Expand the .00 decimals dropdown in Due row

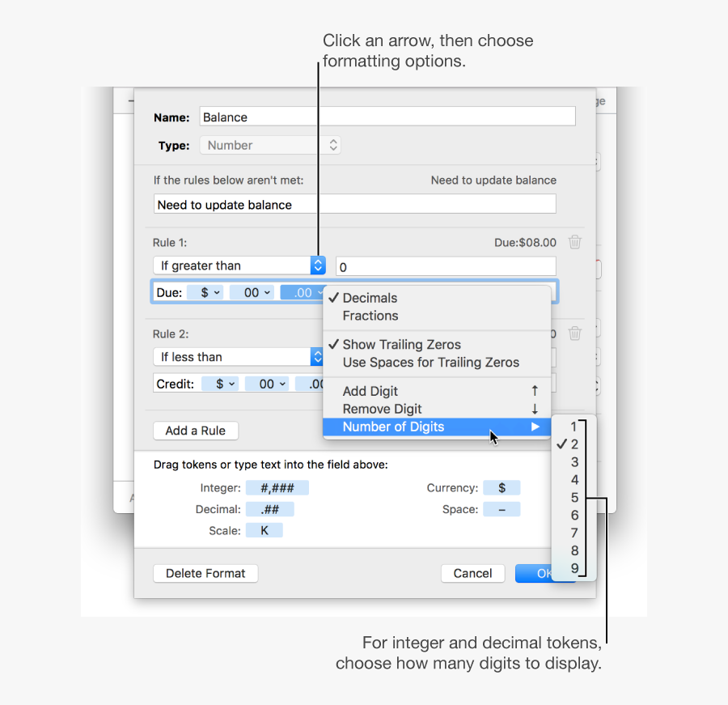point(303,292)
